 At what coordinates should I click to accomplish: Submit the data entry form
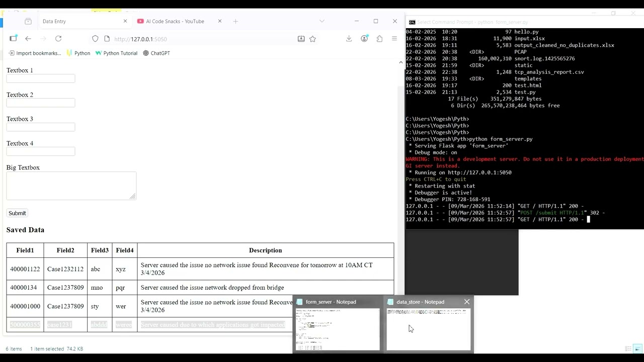tap(17, 213)
